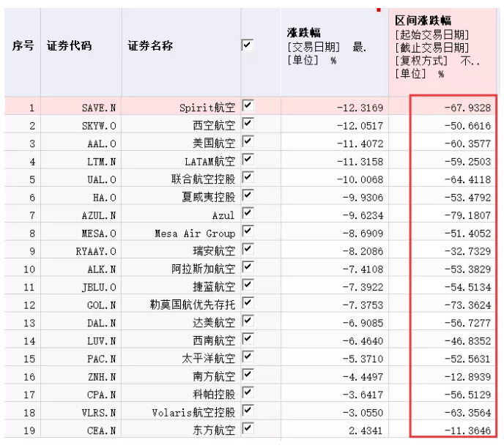Select the 西南航空 name cell
This screenshot has width=504, height=448.
(214, 341)
